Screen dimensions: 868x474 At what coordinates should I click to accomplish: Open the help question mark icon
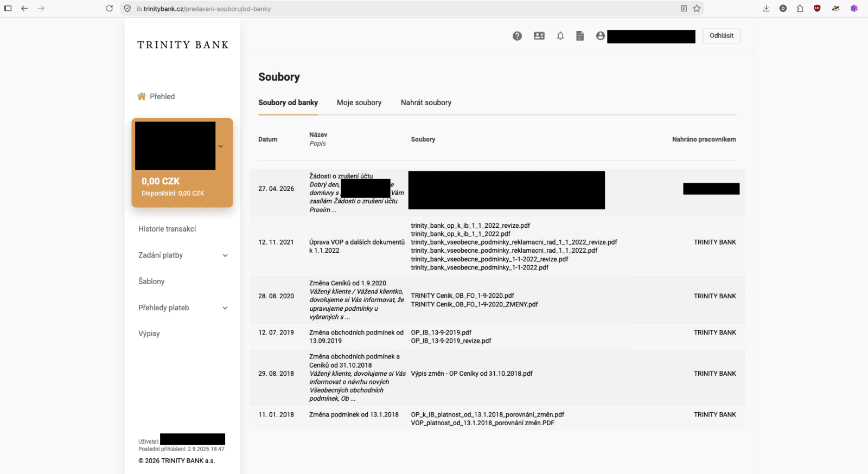point(517,36)
